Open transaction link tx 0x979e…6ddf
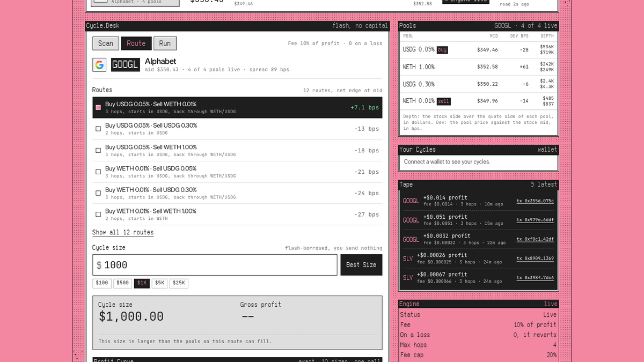 [x=535, y=220]
